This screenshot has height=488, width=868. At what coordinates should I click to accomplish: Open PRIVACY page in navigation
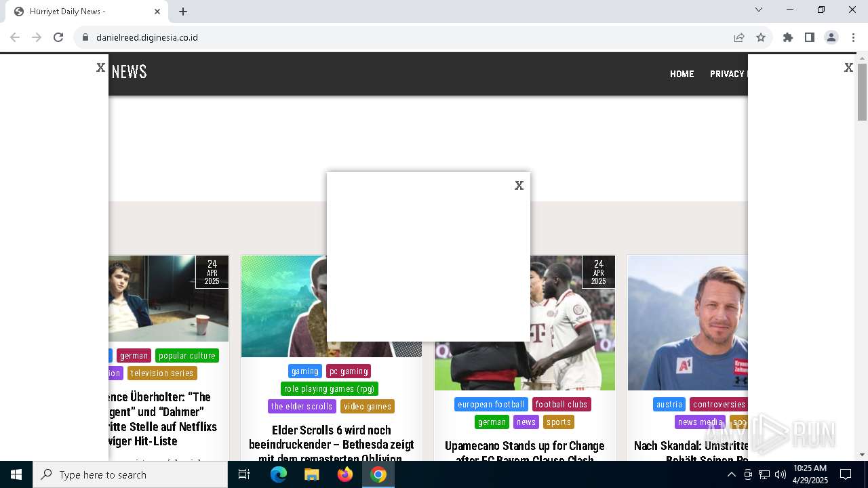pos(728,74)
